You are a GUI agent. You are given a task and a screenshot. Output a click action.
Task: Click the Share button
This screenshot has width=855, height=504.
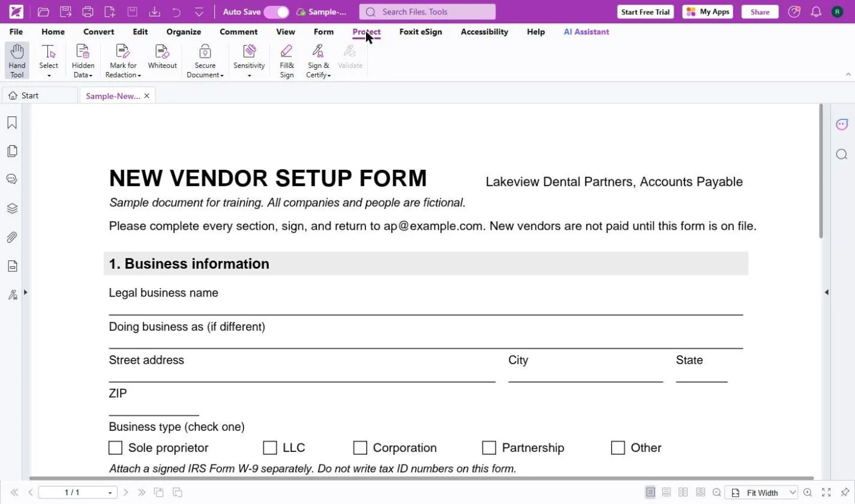760,12
